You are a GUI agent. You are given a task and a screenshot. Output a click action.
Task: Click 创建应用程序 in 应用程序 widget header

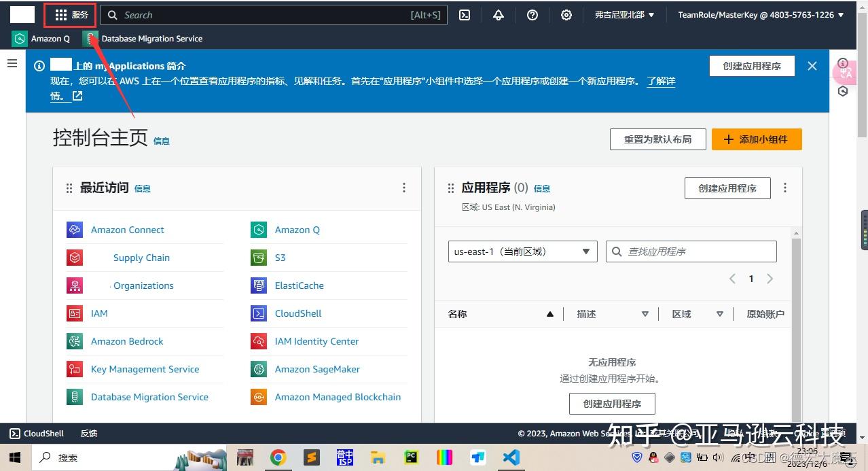coord(727,188)
